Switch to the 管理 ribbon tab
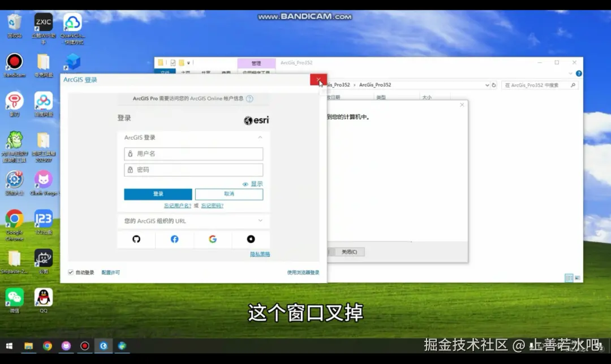The width and height of the screenshot is (611, 364). click(x=256, y=63)
